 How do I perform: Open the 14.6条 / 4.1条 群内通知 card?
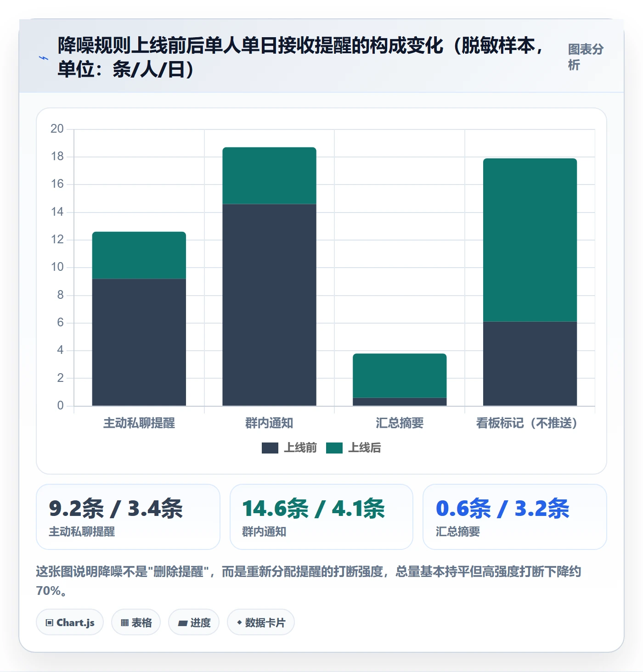click(x=321, y=517)
